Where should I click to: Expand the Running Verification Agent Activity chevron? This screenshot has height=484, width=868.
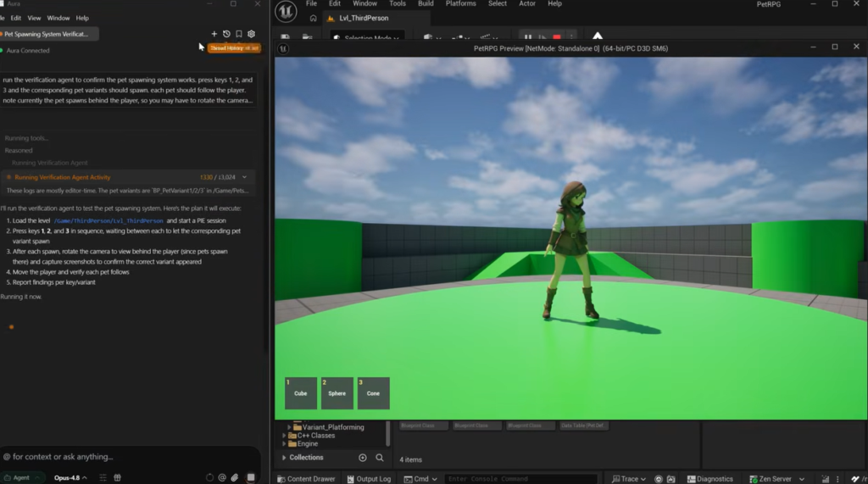[x=244, y=177]
